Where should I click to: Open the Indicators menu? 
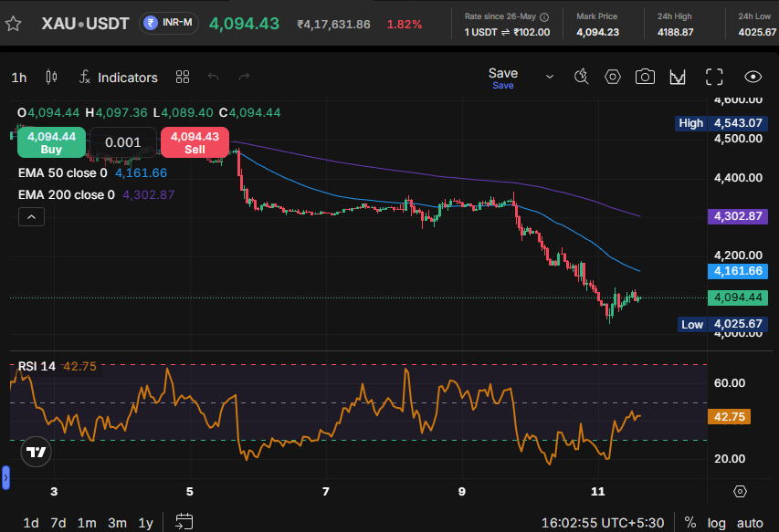point(119,78)
